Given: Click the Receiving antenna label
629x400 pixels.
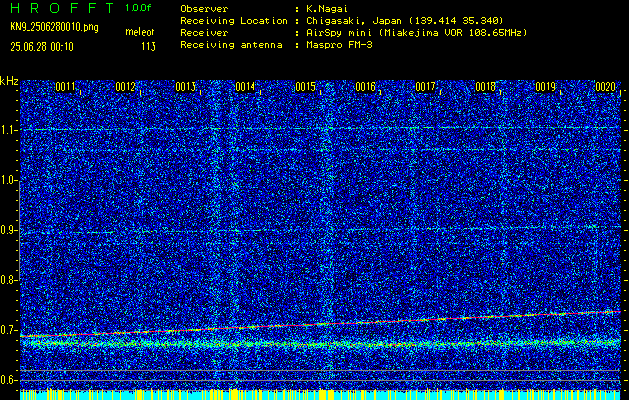Looking at the screenshot, I should point(231,45).
